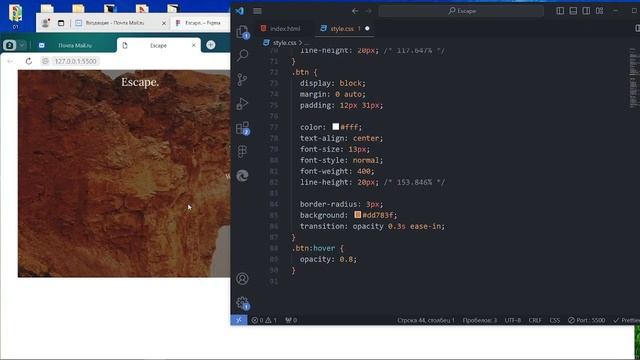This screenshot has height=360, width=640.
Task: Click the .btn:hover selector line
Action: 318,248
